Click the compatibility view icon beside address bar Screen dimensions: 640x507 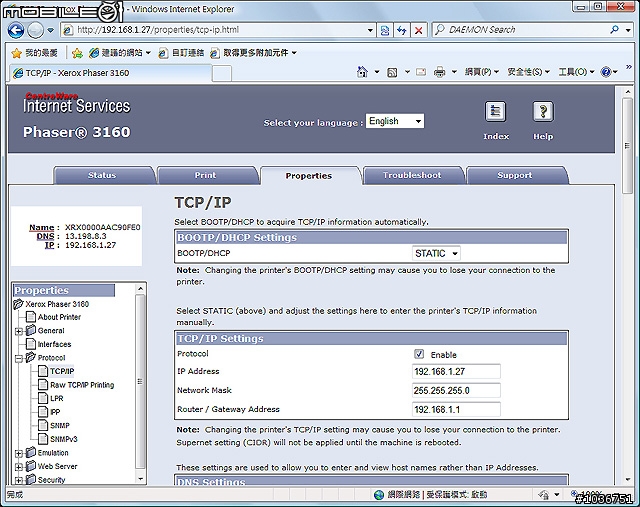[384, 30]
